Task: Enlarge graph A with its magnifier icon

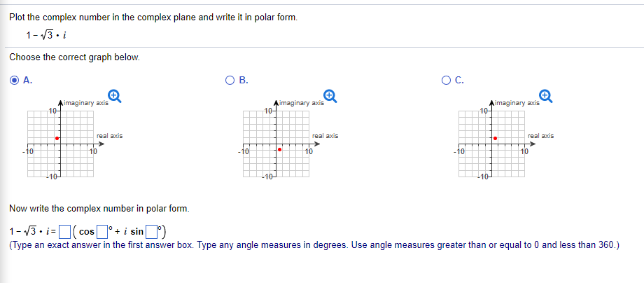Action: click(x=115, y=96)
